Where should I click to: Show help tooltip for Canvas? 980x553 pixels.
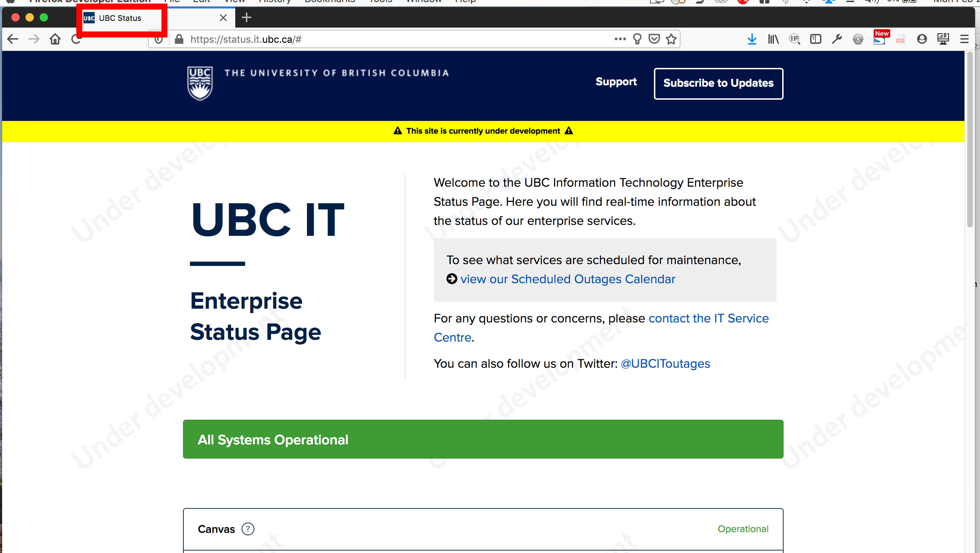pyautogui.click(x=248, y=529)
